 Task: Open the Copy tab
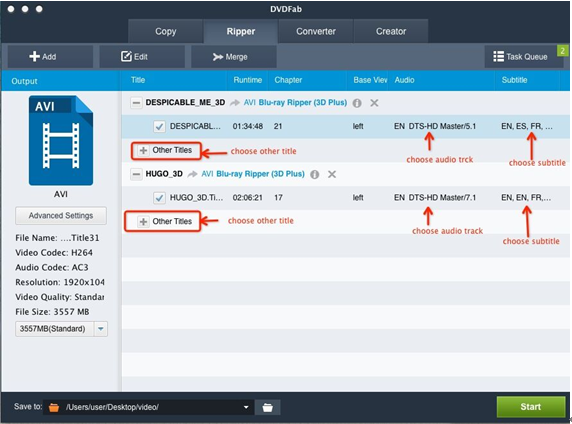[166, 31]
